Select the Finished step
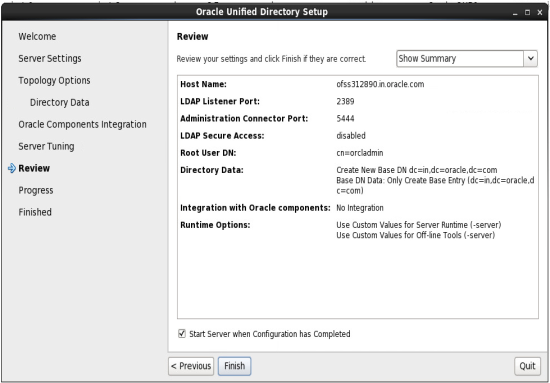This screenshot has width=550, height=383. [35, 212]
